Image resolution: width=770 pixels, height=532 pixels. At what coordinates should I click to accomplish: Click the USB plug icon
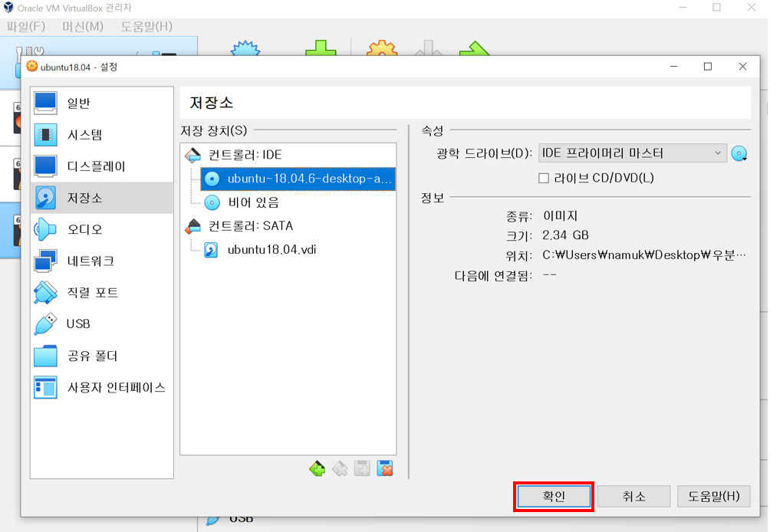click(x=45, y=324)
